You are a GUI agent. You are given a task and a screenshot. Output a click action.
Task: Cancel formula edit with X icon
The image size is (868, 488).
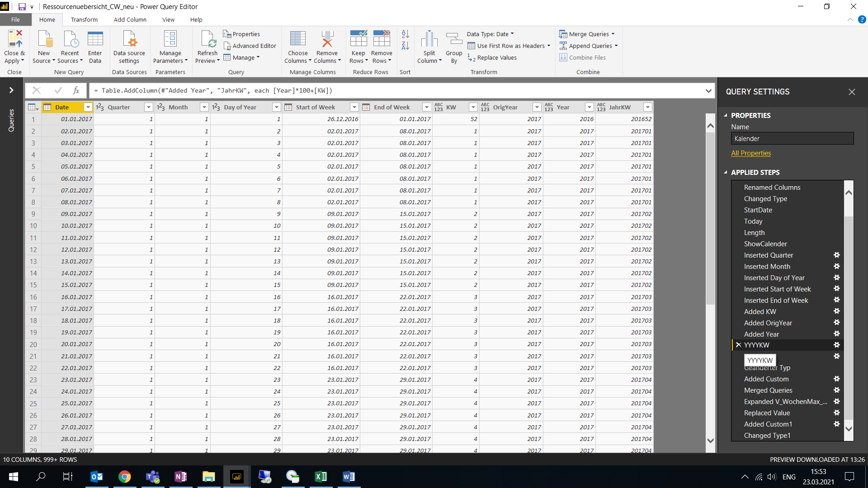pos(37,90)
